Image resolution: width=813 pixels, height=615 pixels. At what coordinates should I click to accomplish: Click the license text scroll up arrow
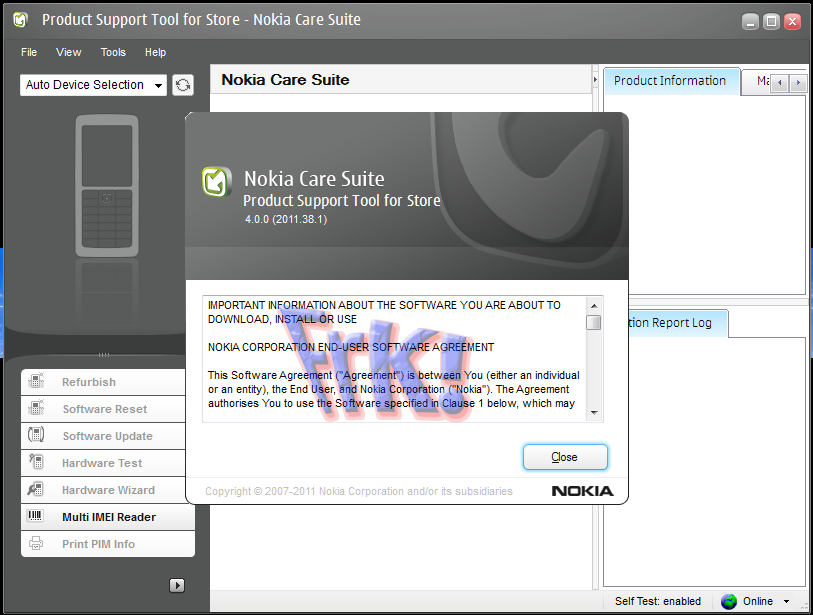point(594,305)
